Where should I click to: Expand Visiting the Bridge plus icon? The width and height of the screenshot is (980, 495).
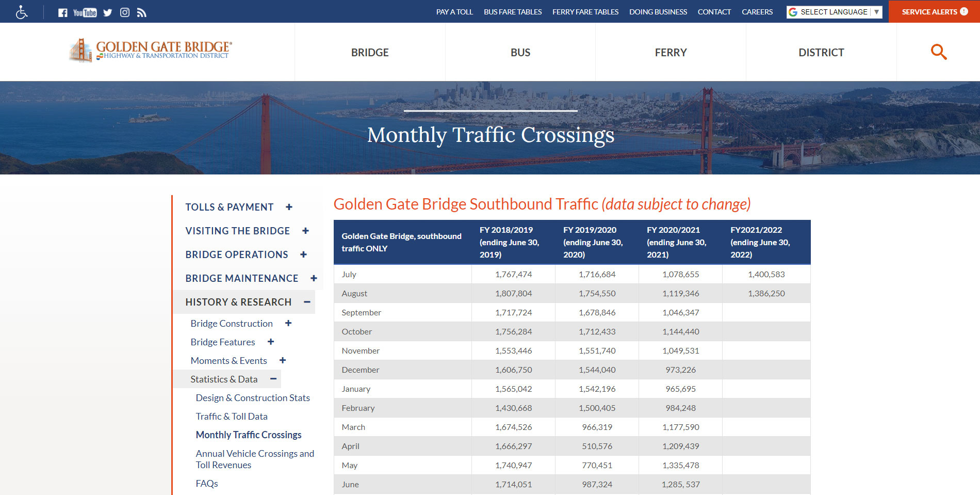pos(305,231)
